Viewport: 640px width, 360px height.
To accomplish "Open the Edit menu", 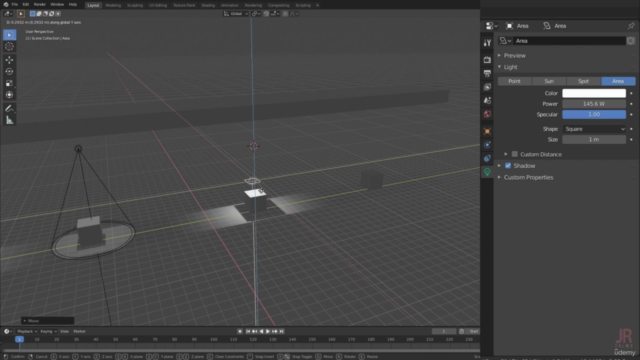I will pos(26,4).
